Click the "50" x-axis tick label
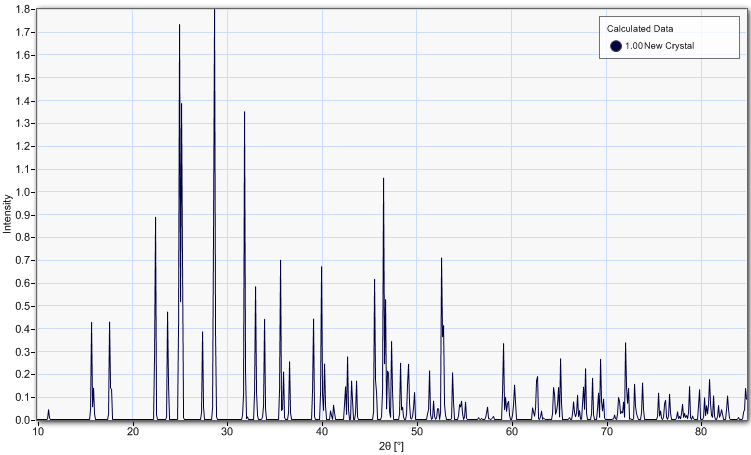The height and width of the screenshot is (455, 751). 417,432
